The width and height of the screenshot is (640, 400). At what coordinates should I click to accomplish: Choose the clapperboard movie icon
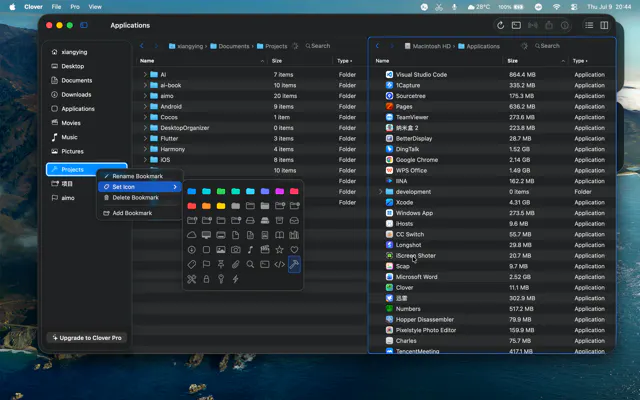point(265,250)
